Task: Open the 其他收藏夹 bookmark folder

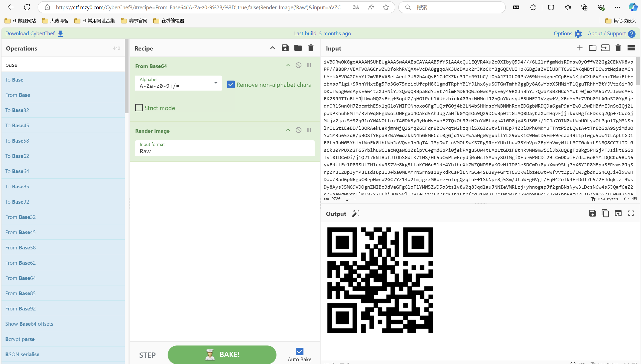Action: pyautogui.click(x=620, y=21)
